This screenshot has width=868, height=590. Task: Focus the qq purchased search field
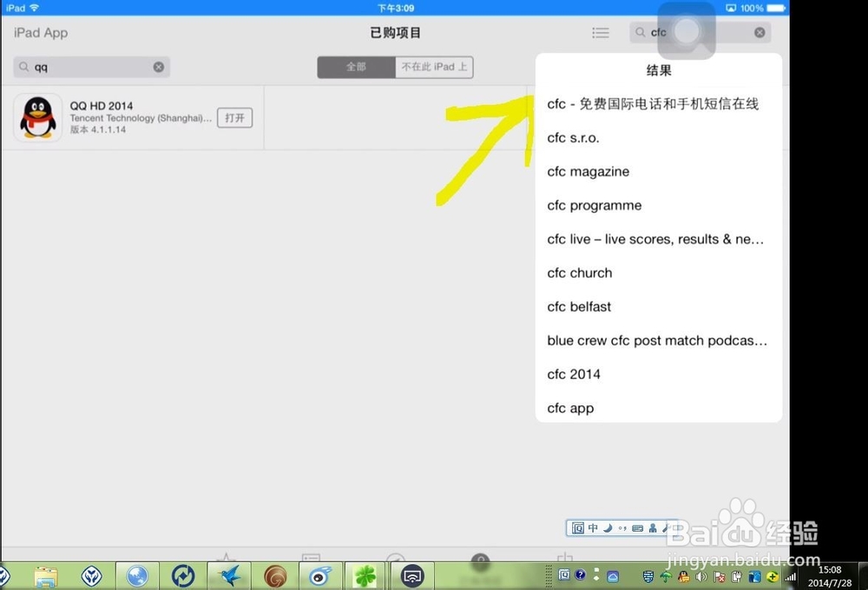[x=91, y=67]
